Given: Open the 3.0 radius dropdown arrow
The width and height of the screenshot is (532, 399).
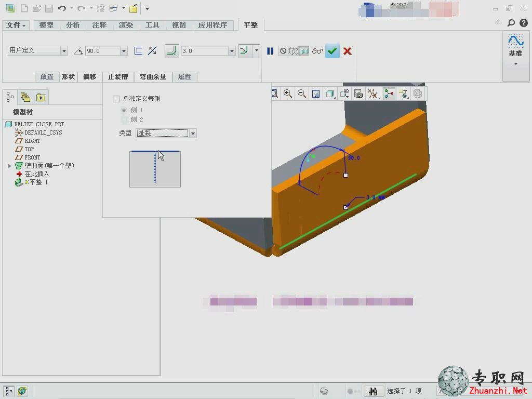Looking at the screenshot, I should click(232, 51).
